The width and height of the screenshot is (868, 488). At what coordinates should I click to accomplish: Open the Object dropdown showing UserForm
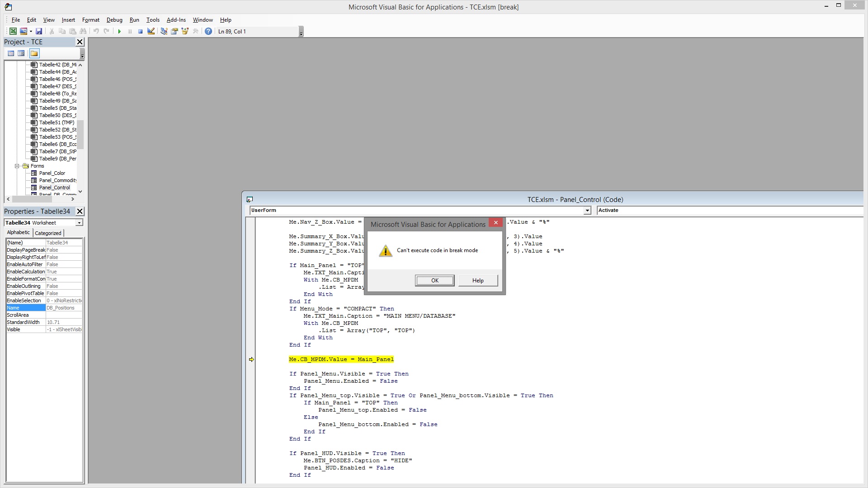(587, 211)
